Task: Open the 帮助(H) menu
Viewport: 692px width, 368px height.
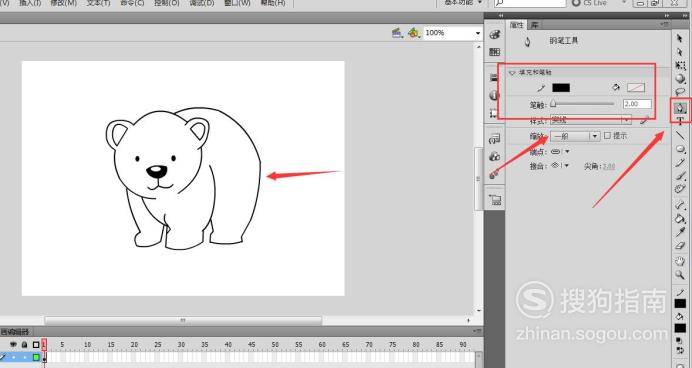Action: (273, 3)
